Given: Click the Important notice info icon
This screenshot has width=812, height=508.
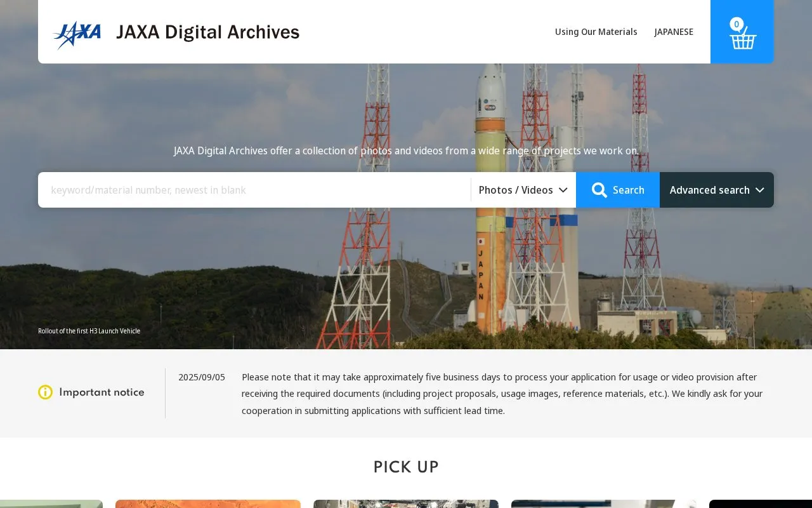Looking at the screenshot, I should coord(45,392).
